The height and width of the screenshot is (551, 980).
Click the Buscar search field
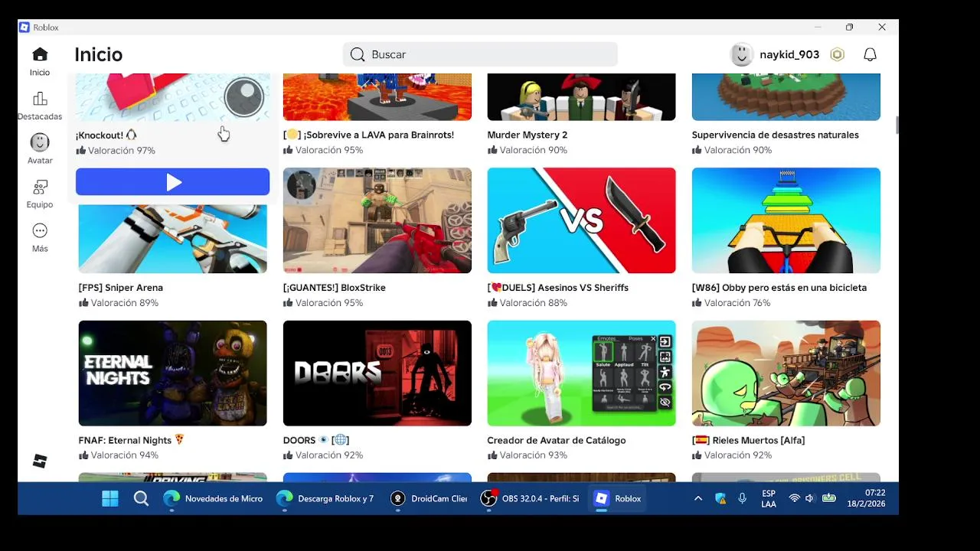coord(480,54)
